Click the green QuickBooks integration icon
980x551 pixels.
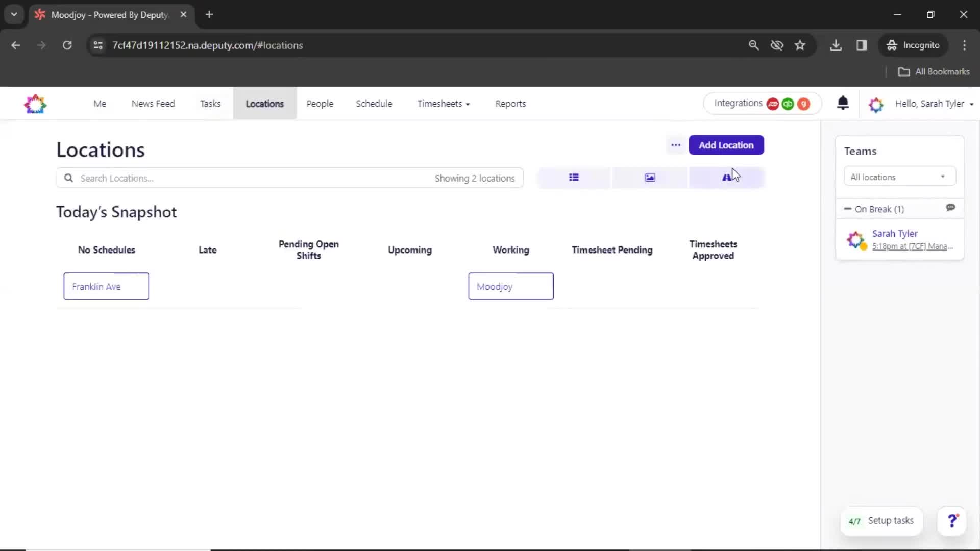788,104
